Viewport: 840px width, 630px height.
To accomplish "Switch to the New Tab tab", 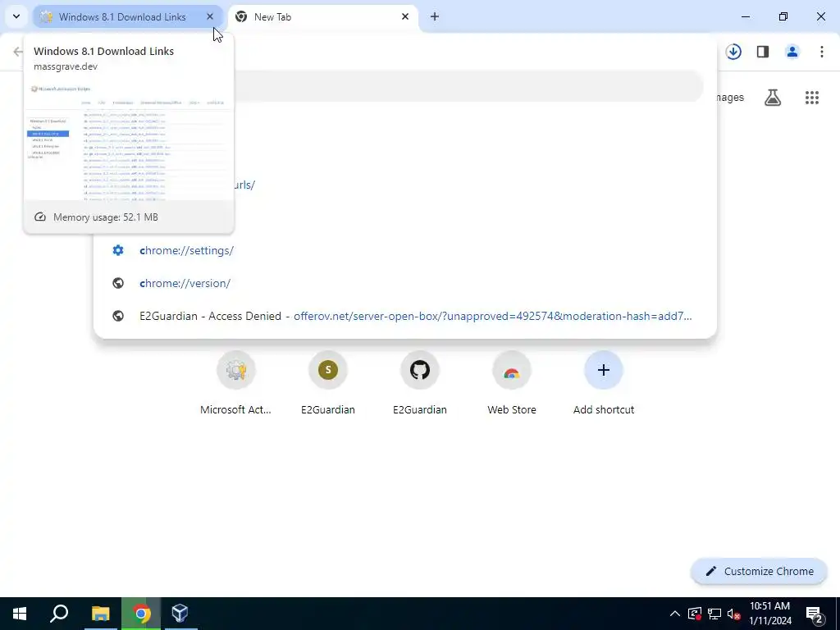I will pyautogui.click(x=323, y=17).
